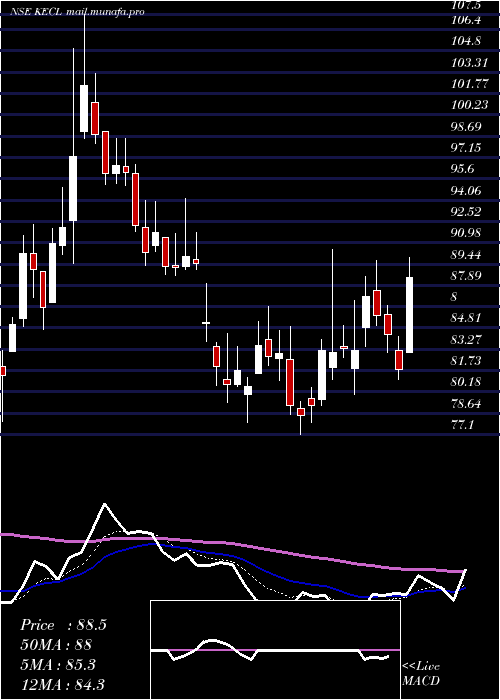Click the 12MA : 84.3 readout
This screenshot has height=700, width=500.
pos(62,684)
